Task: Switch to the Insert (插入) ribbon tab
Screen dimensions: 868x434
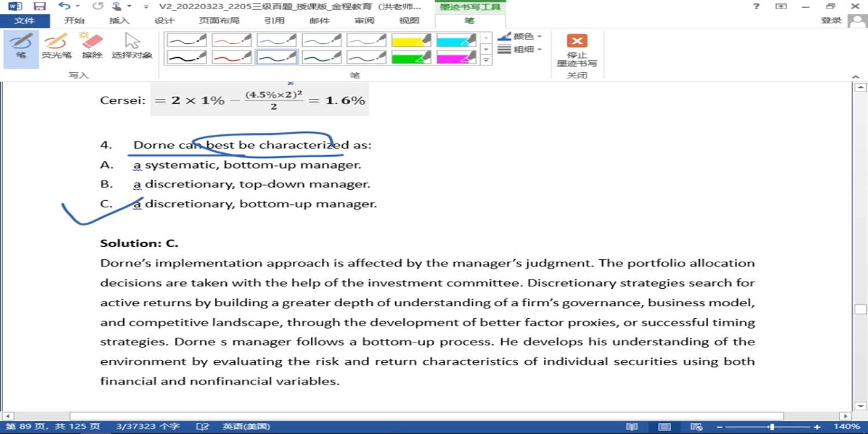Action: point(119,21)
